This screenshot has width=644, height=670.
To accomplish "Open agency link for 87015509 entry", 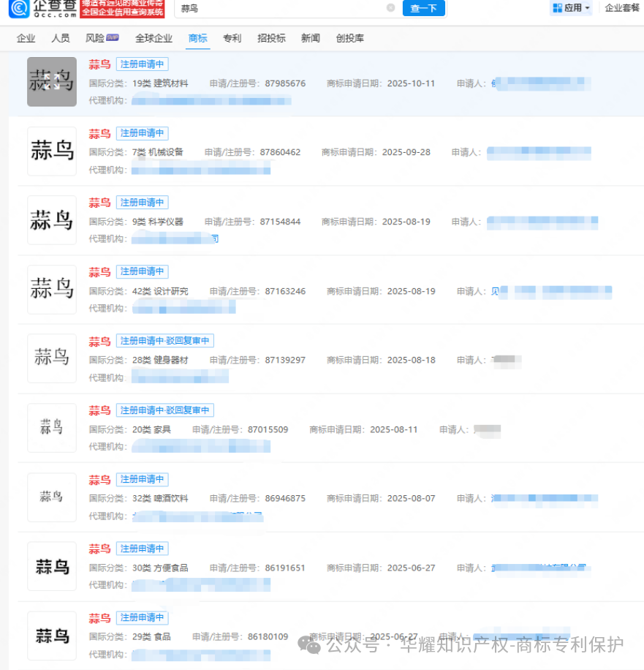I will point(201,446).
